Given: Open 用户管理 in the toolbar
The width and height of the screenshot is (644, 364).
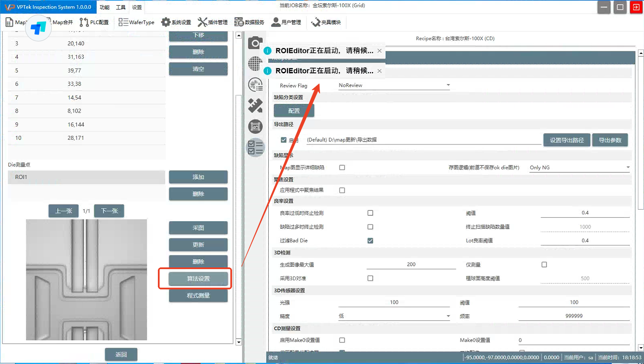Looking at the screenshot, I should 286,22.
